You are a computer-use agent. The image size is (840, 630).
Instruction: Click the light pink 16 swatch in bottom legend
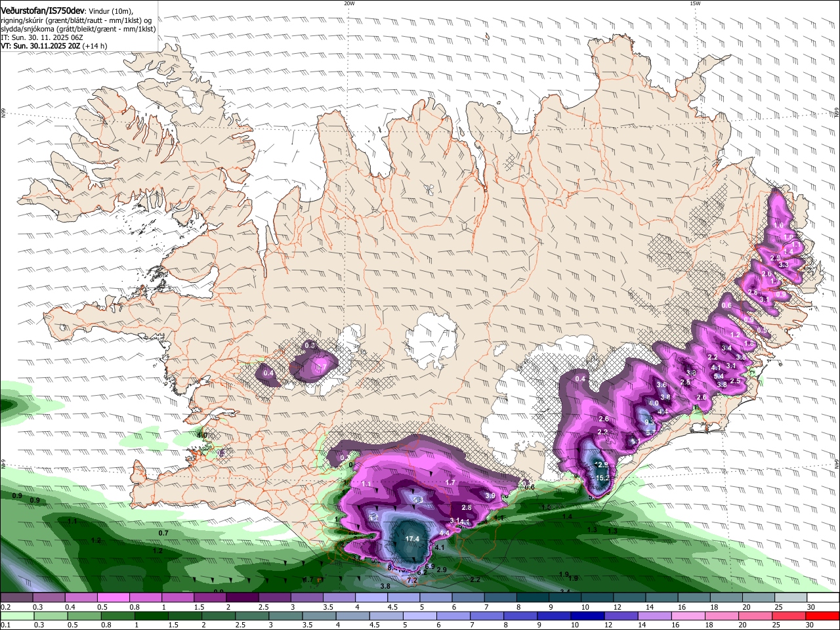point(689,616)
